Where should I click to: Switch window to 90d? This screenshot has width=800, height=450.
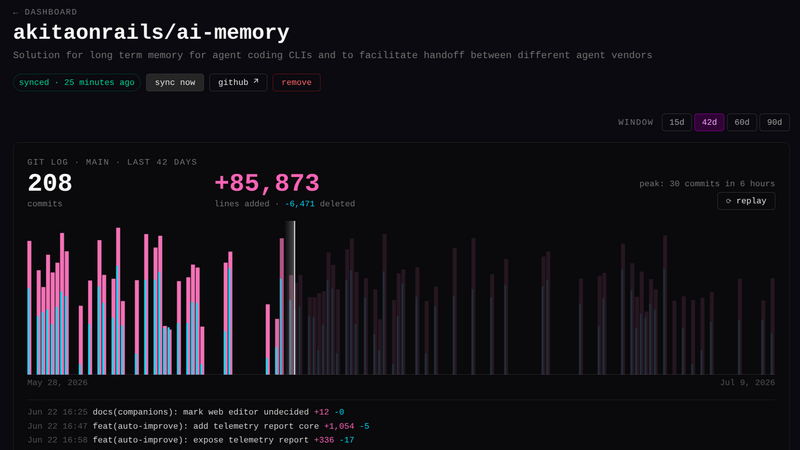(x=774, y=122)
